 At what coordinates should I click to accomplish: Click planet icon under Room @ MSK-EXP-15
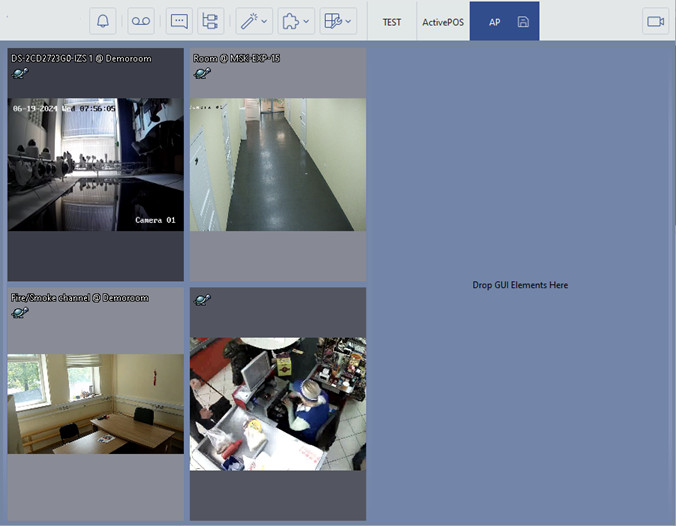202,73
